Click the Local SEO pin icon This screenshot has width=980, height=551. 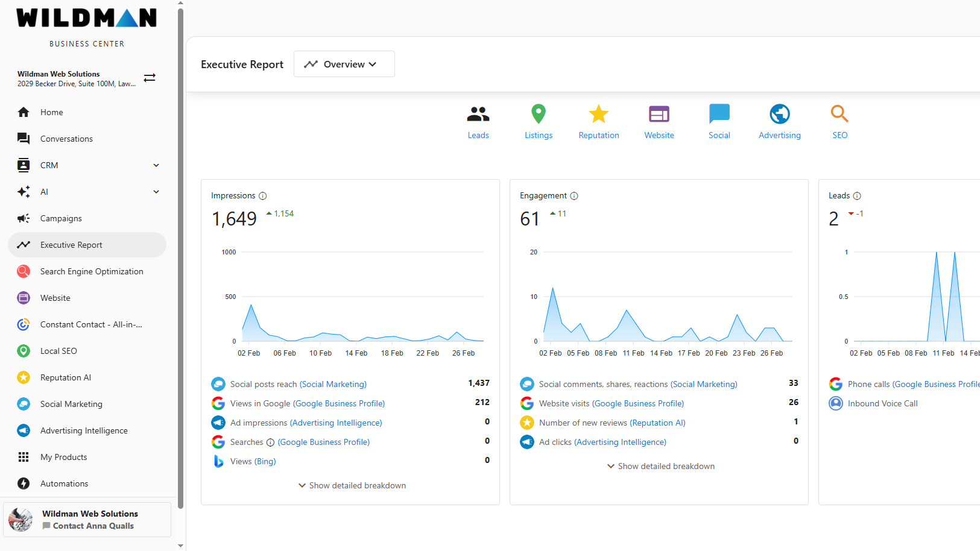(24, 351)
